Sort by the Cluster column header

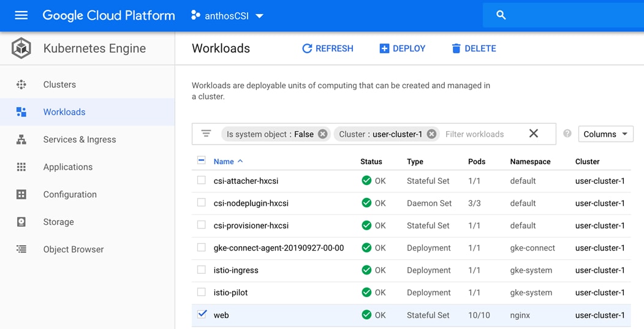point(588,161)
